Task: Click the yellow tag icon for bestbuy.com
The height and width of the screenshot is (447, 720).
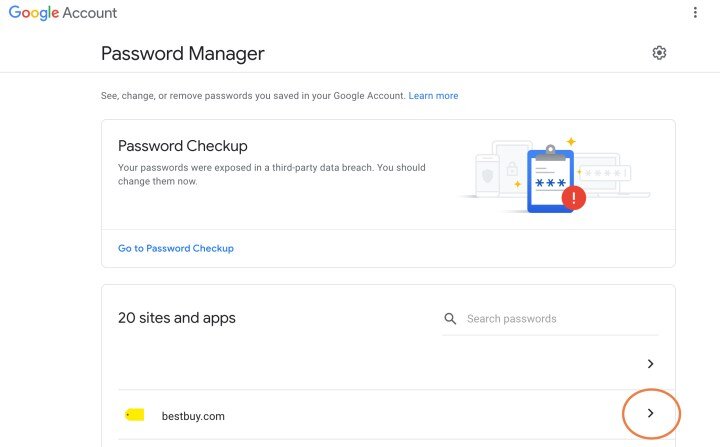Action: coord(135,415)
